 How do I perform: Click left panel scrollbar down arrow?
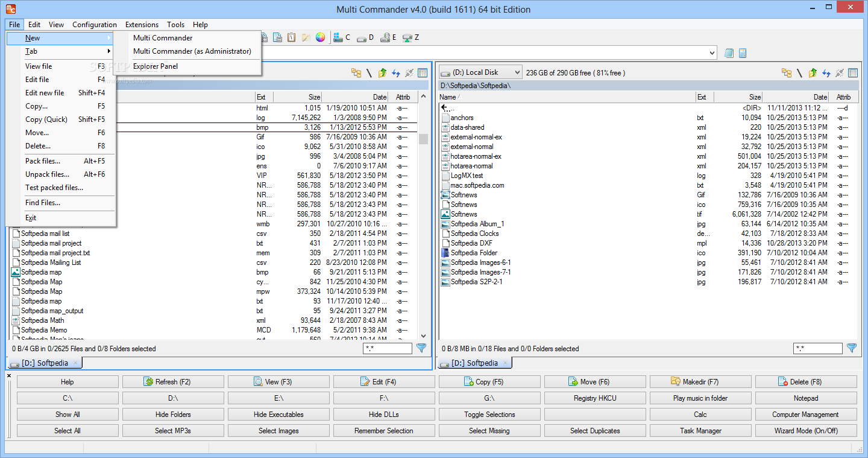coord(423,336)
